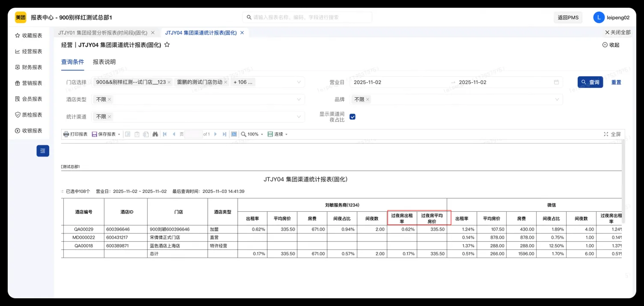Jump to last page using the last-page icon

point(224,134)
